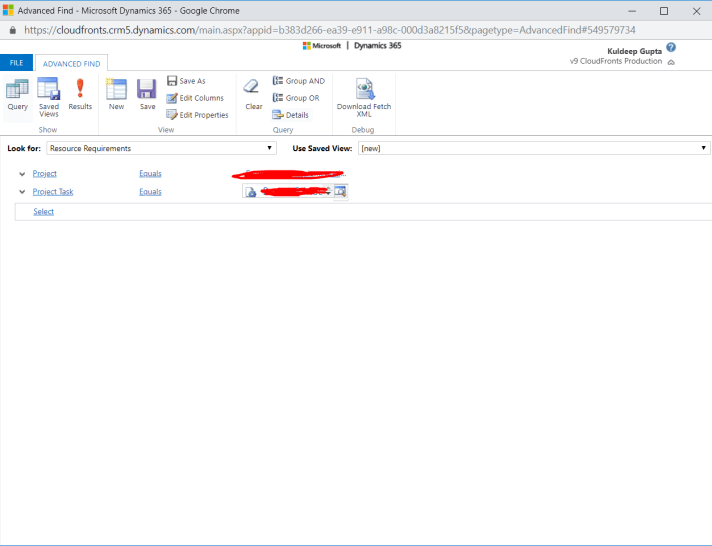The height and width of the screenshot is (546, 712).
Task: Clear the query using the eraser icon
Action: [253, 93]
